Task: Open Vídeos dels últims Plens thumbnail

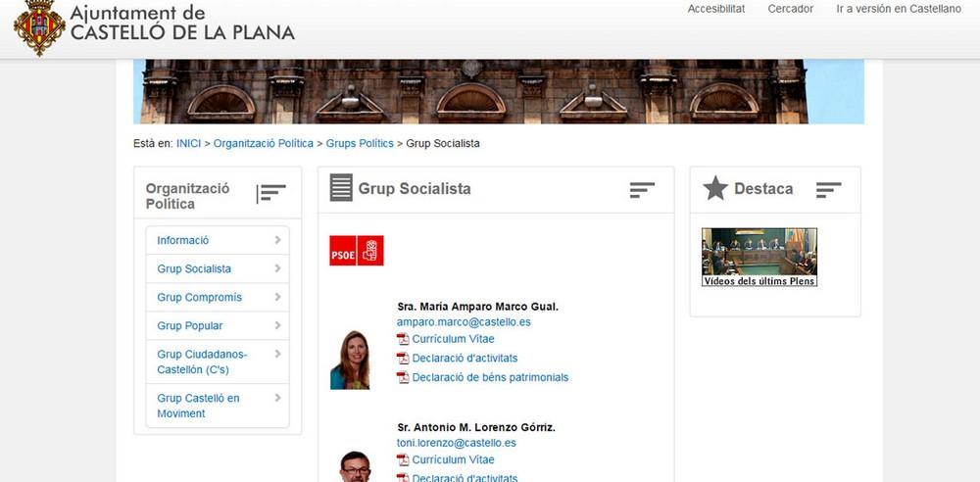Action: coord(759,257)
